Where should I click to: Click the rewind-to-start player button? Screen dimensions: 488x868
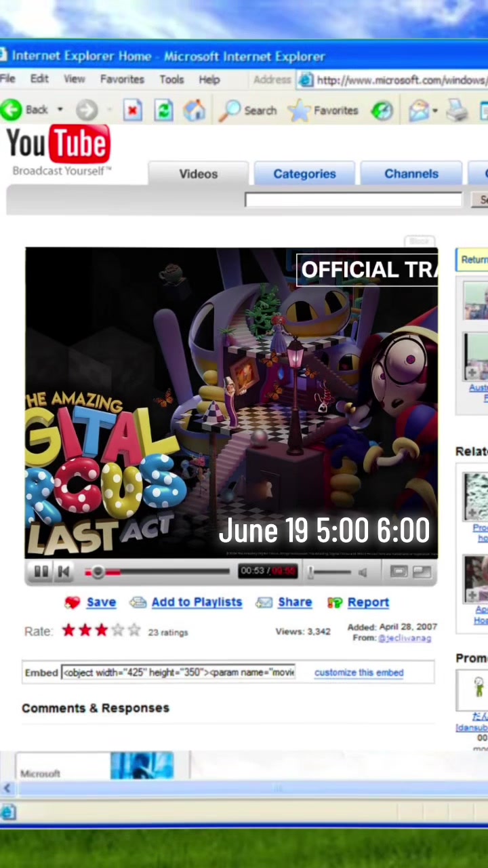pyautogui.click(x=63, y=572)
